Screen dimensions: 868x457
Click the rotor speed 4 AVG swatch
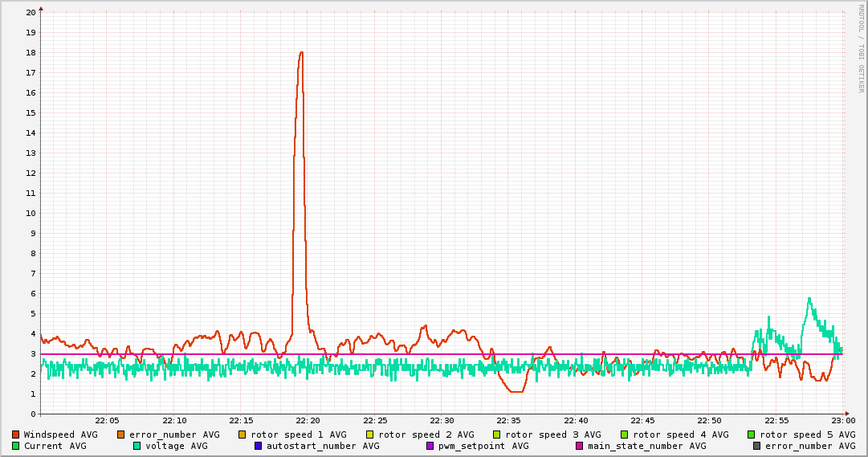tap(625, 435)
